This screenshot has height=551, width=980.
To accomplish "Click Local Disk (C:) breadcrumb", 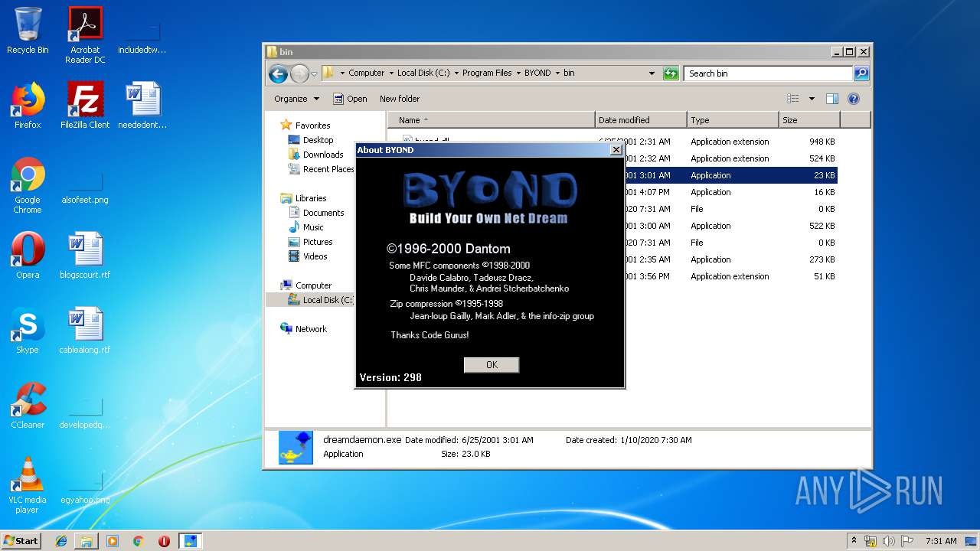I will tap(423, 73).
